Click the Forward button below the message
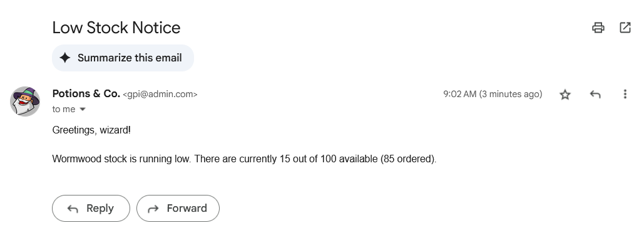644x245 pixels. pyautogui.click(x=178, y=209)
